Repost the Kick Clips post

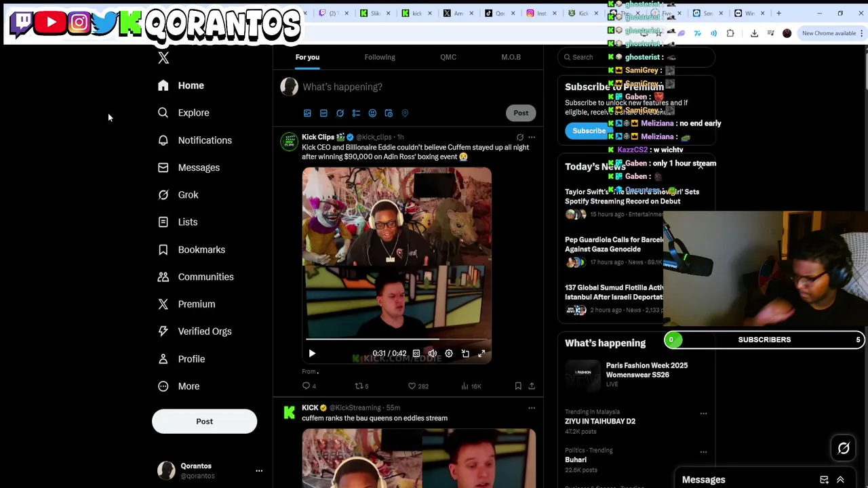[361, 386]
